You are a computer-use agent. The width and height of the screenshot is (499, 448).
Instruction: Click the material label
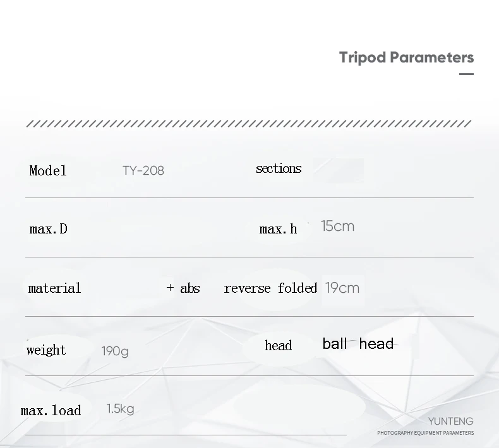point(54,288)
